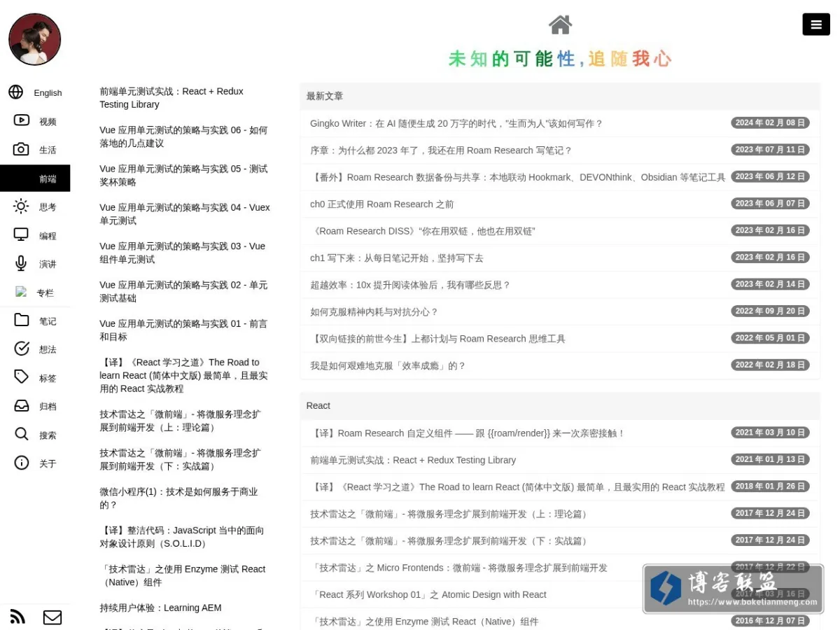Open 我是如何艰难地克服「效率成瘾」的？

(388, 365)
